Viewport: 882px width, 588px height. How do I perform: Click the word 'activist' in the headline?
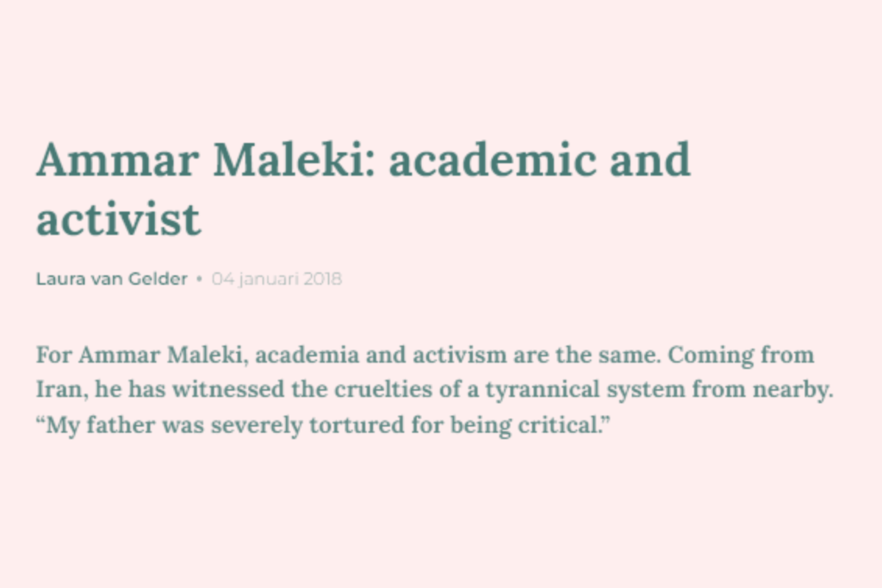pos(118,219)
